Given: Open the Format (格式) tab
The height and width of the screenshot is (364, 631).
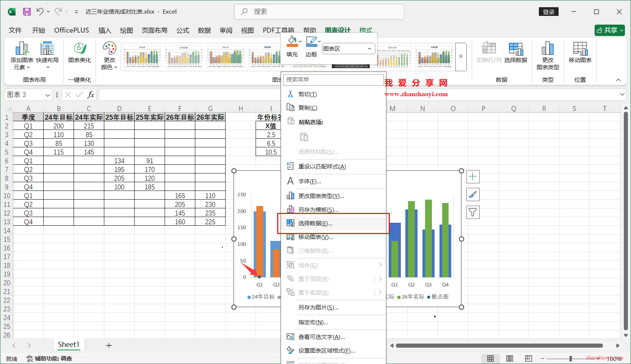Looking at the screenshot, I should [366, 30].
